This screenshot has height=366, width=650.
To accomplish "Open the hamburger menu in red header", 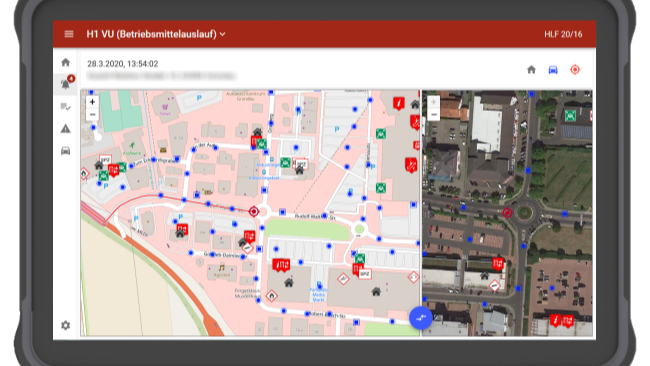I will pos(69,34).
